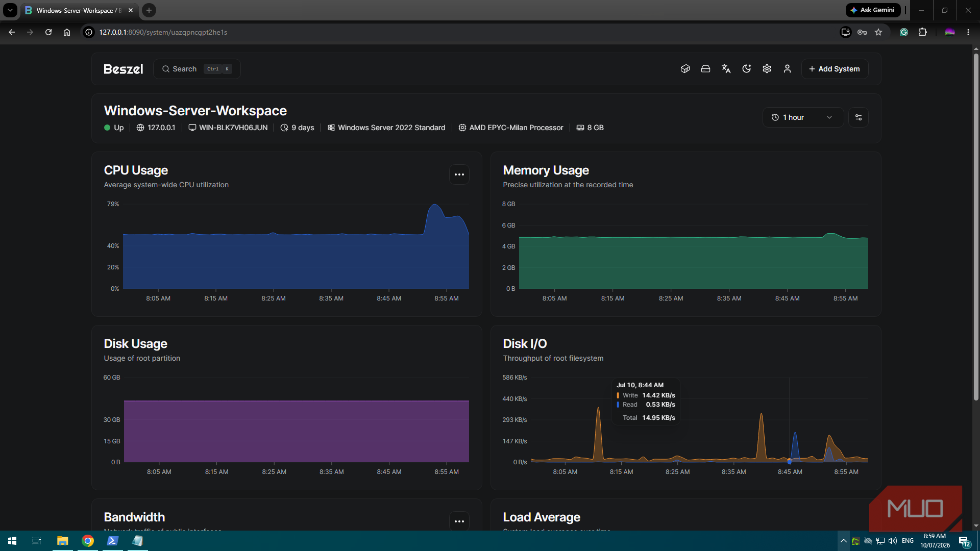The image size is (980, 551).
Task: Click the Load Average heading
Action: coord(542,517)
